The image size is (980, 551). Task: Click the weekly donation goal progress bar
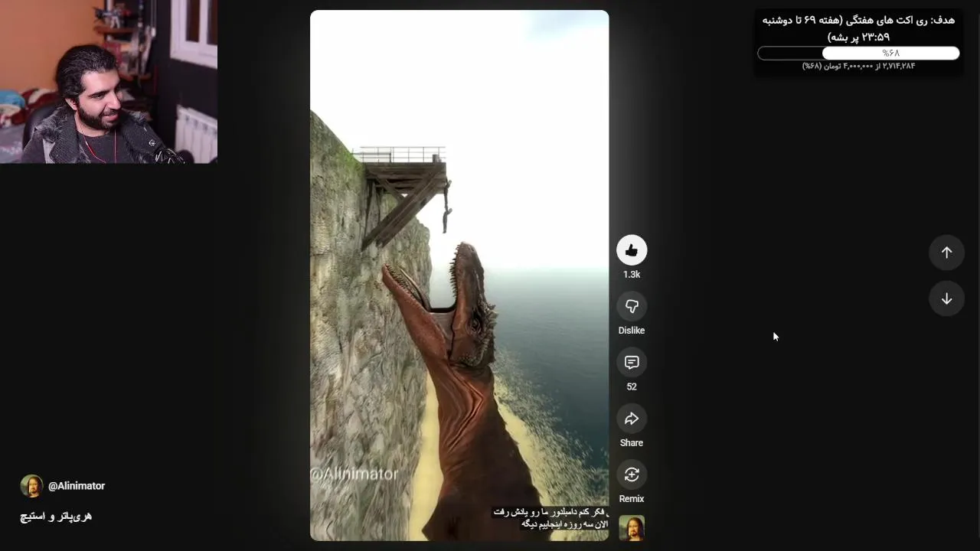(x=858, y=53)
